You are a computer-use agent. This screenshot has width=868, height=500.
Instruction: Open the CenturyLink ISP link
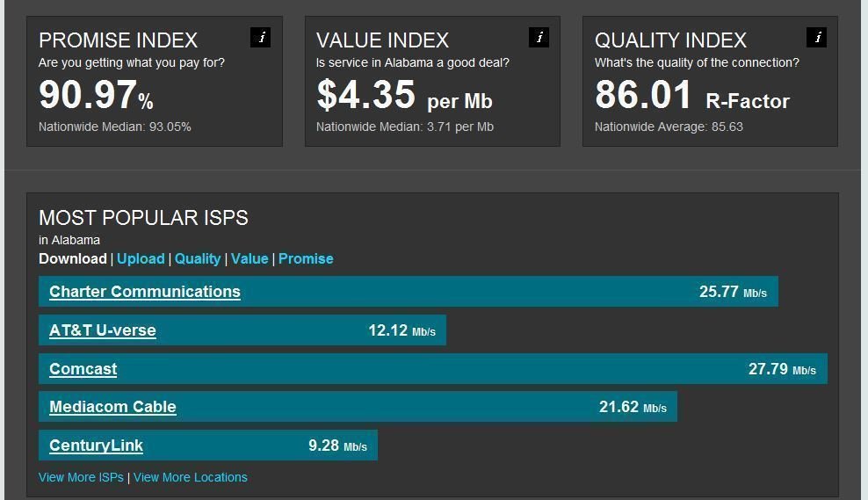pyautogui.click(x=96, y=446)
